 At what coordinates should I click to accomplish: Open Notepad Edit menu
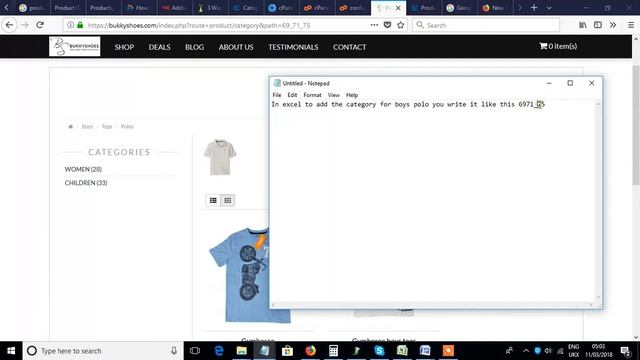click(292, 95)
